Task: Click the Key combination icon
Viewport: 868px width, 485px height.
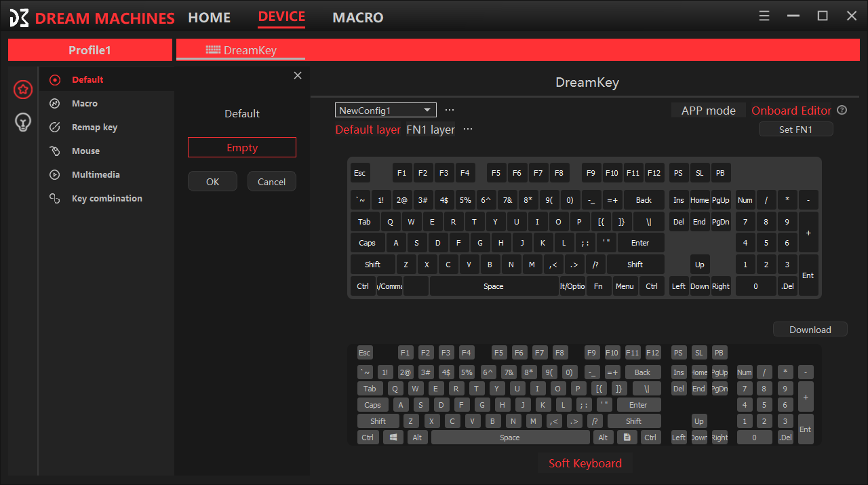Action: (x=55, y=199)
